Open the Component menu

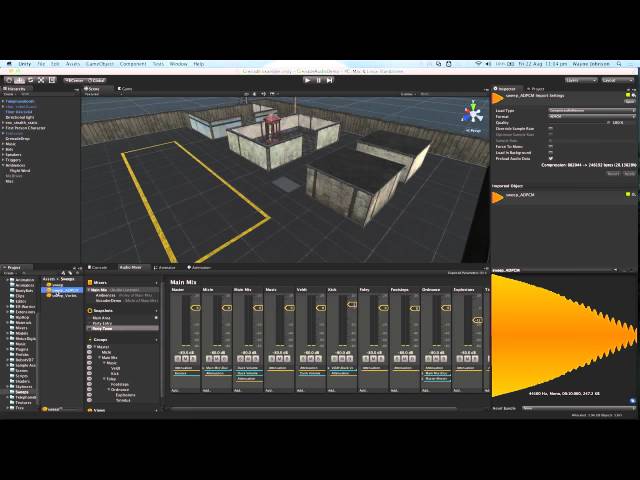(x=133, y=64)
